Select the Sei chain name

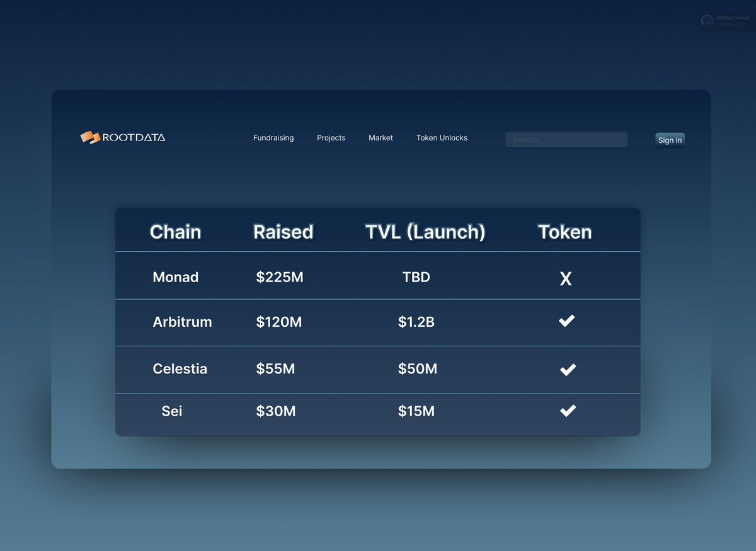[x=172, y=411]
